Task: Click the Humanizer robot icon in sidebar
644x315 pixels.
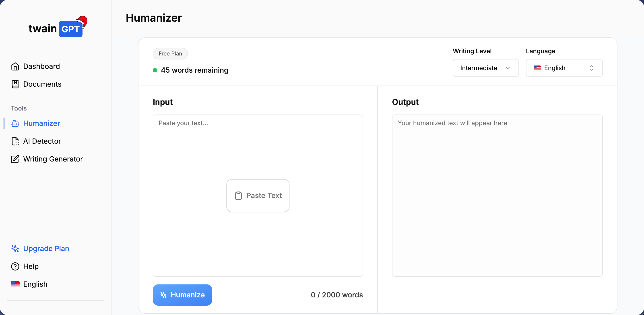Action: [x=15, y=123]
